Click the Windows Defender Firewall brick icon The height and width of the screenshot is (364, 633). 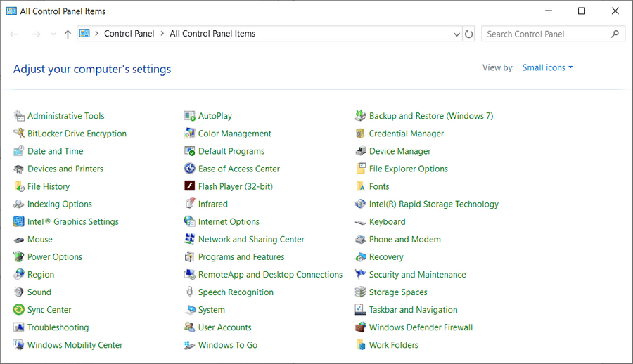tap(361, 327)
